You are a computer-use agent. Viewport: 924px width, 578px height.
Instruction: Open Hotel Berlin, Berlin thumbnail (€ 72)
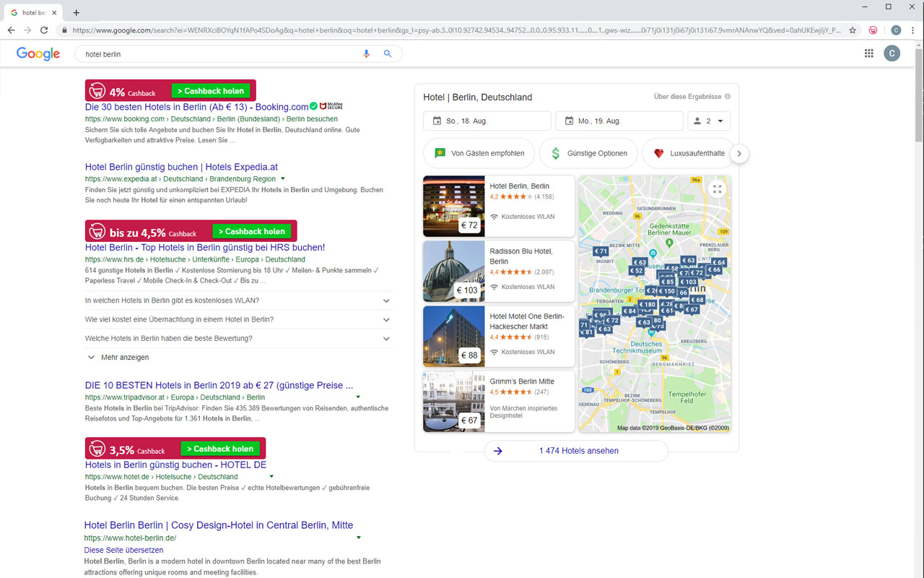[453, 206]
